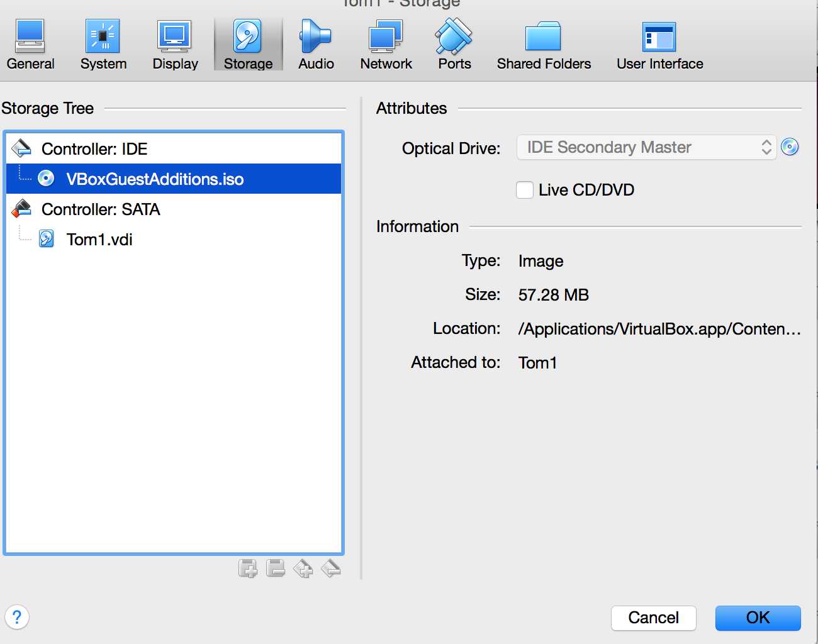Image resolution: width=818 pixels, height=644 pixels.
Task: Enable the Live CD/DVD checkbox
Action: [525, 190]
